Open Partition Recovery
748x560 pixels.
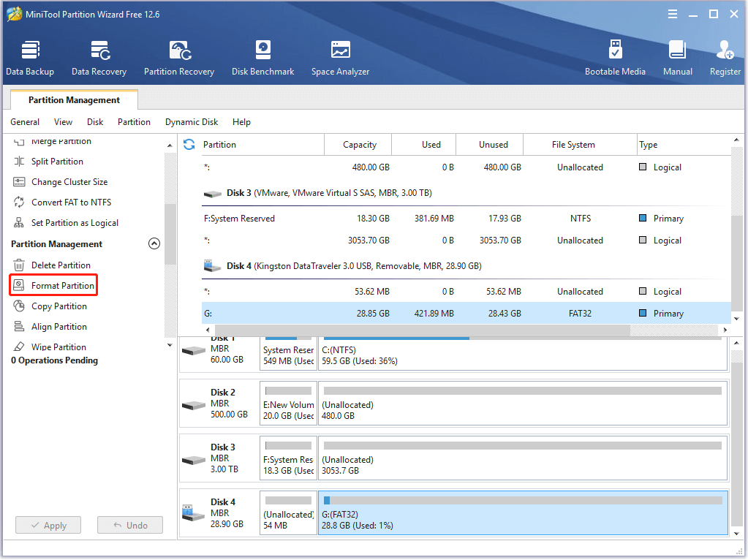coord(179,58)
